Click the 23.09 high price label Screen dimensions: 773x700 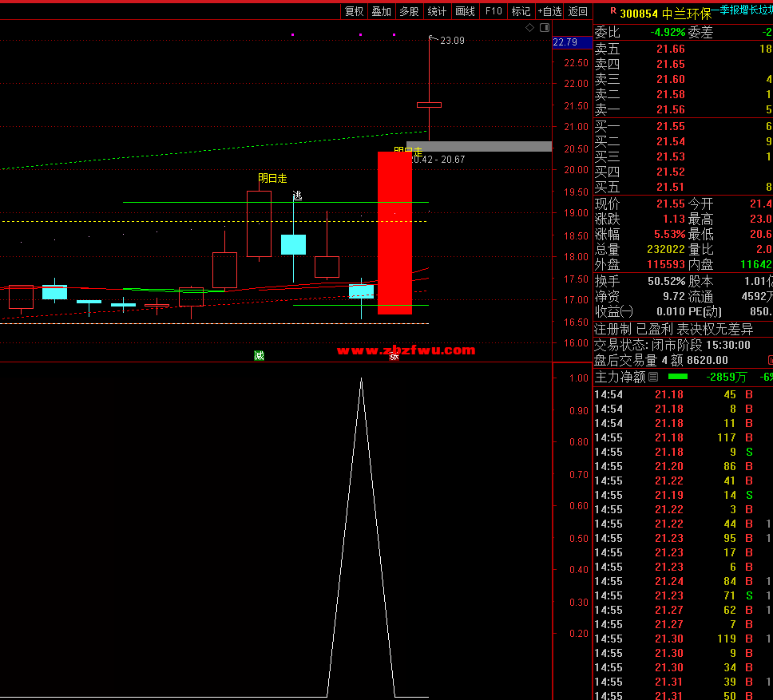tap(452, 41)
